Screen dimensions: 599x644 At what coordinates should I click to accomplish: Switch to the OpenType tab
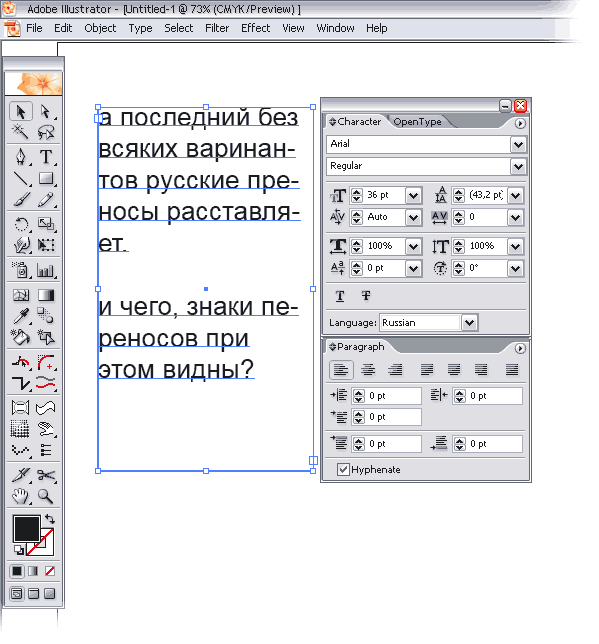417,122
